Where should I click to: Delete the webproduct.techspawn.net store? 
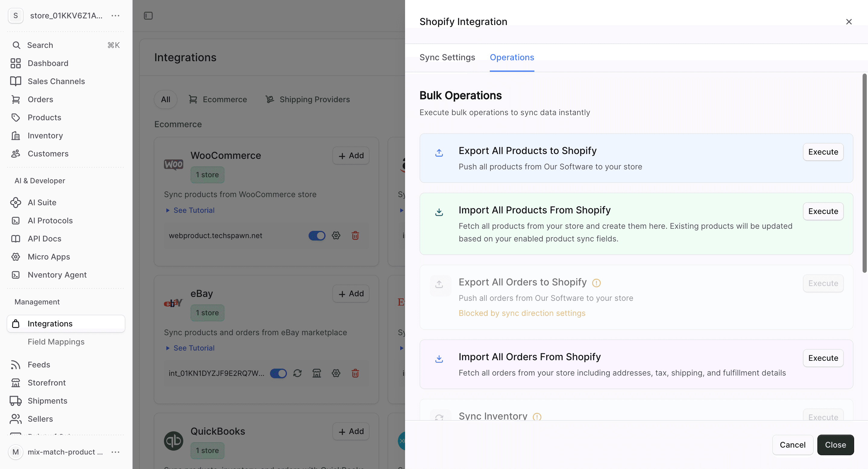[x=355, y=235]
